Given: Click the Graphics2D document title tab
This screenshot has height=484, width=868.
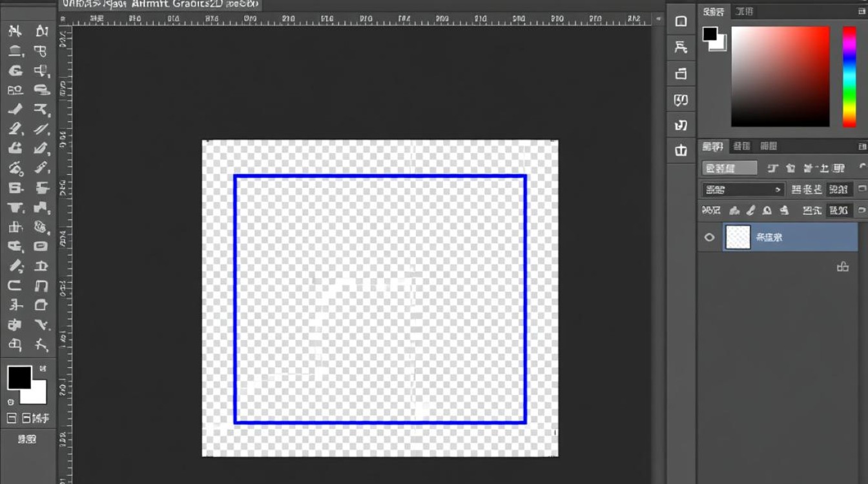Looking at the screenshot, I should pyautogui.click(x=160, y=5).
